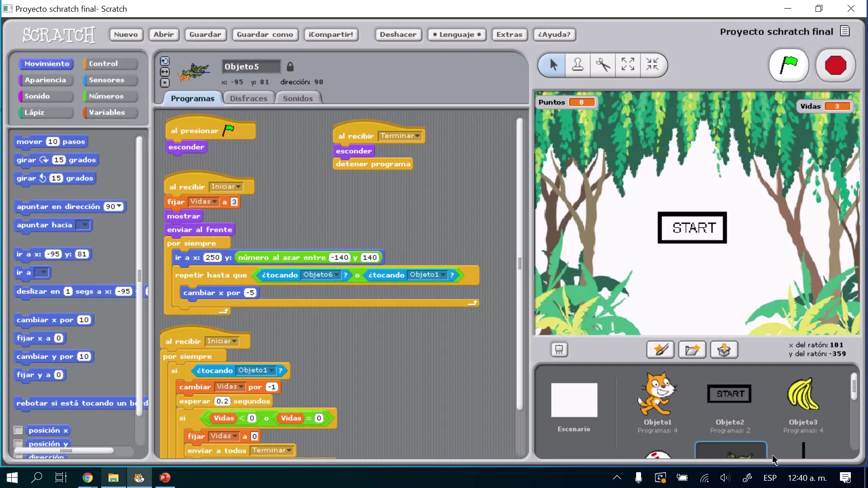
Task: Set rotation style to don't rotate
Action: [x=165, y=83]
